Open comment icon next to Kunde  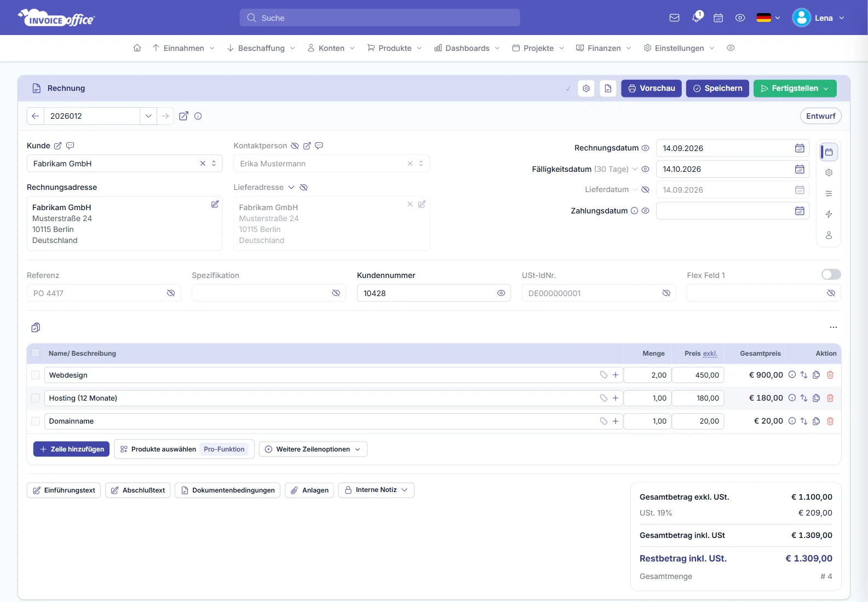(x=70, y=146)
